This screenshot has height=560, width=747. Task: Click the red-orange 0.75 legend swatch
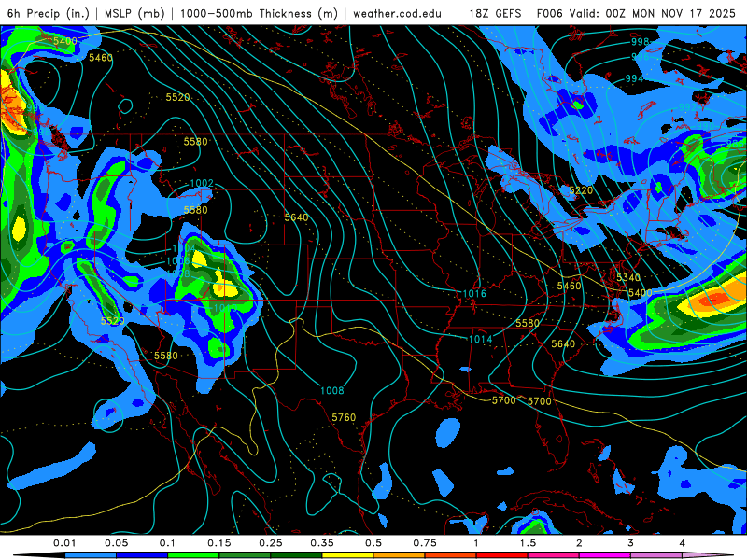tap(450, 555)
